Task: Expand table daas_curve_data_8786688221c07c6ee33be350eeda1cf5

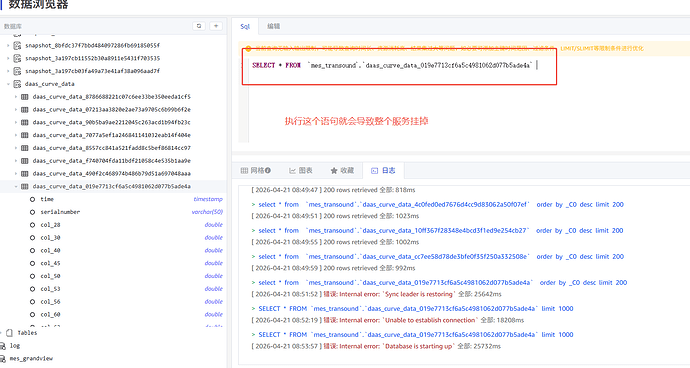Action: coord(16,97)
